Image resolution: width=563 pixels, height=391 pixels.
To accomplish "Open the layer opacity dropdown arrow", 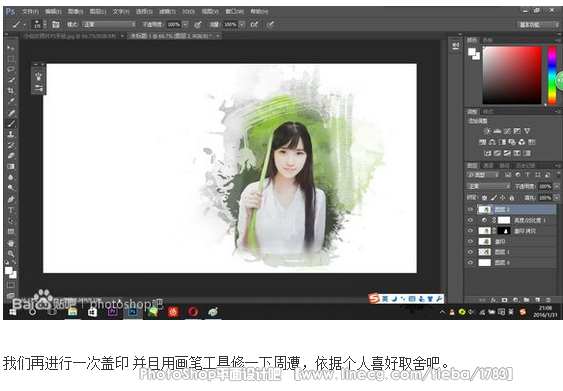I will [557, 186].
